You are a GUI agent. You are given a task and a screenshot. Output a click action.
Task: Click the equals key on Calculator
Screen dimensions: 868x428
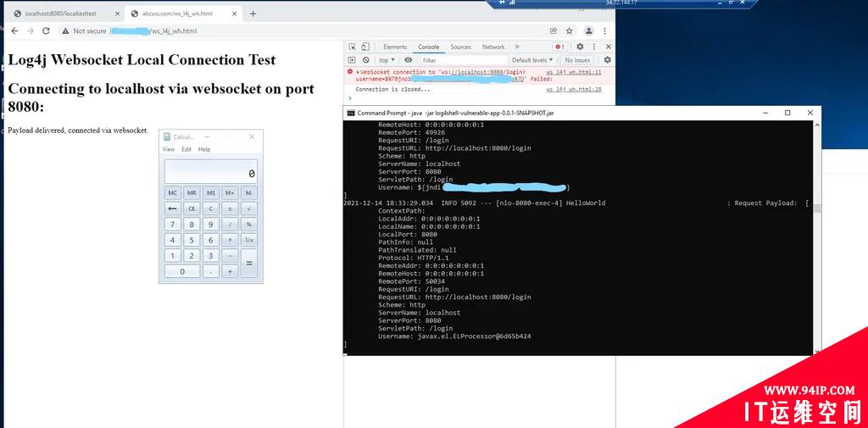tap(249, 264)
